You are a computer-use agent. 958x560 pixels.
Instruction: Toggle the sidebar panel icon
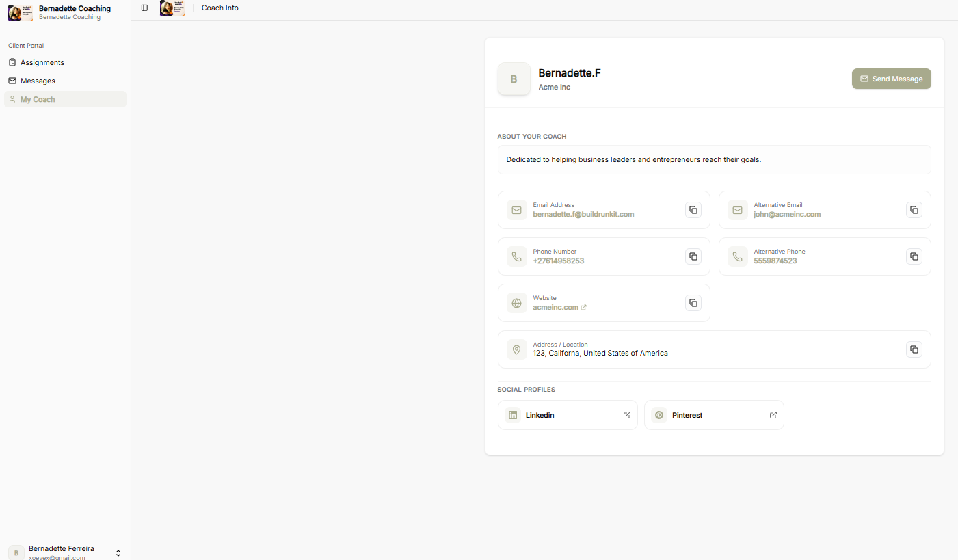point(144,8)
